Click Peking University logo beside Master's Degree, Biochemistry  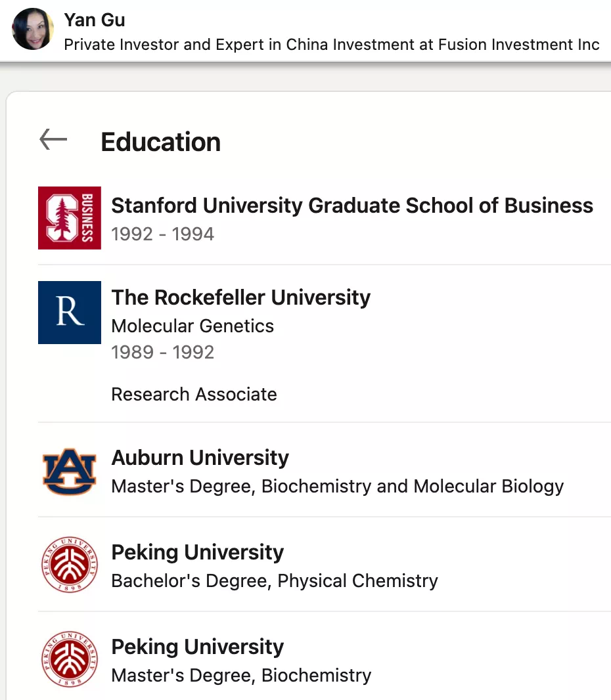69,659
